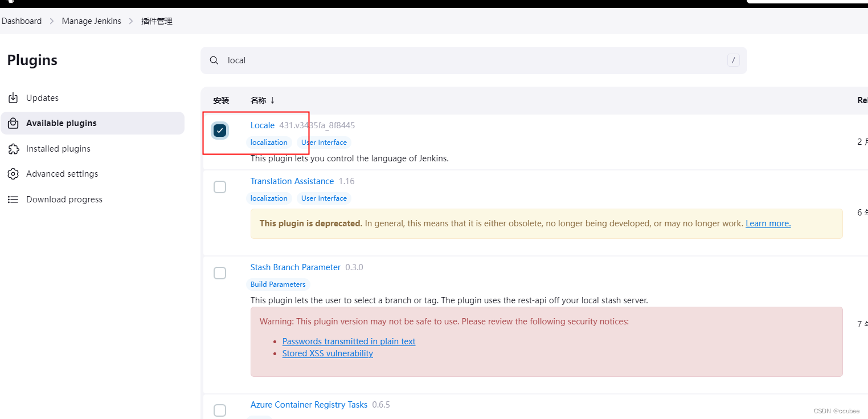Viewport: 868px width, 419px height.
Task: Click the slash shortcut hint in search
Action: 734,60
